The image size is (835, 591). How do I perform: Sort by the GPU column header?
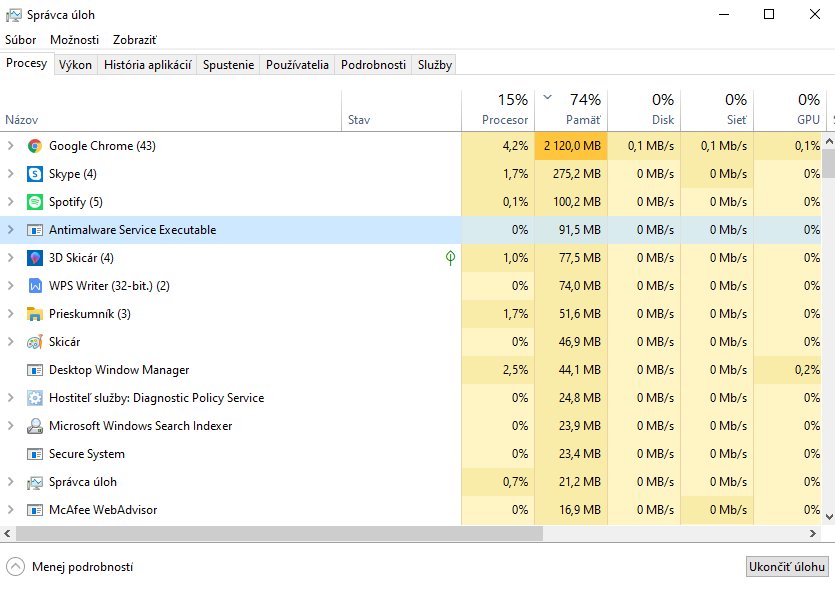790,111
